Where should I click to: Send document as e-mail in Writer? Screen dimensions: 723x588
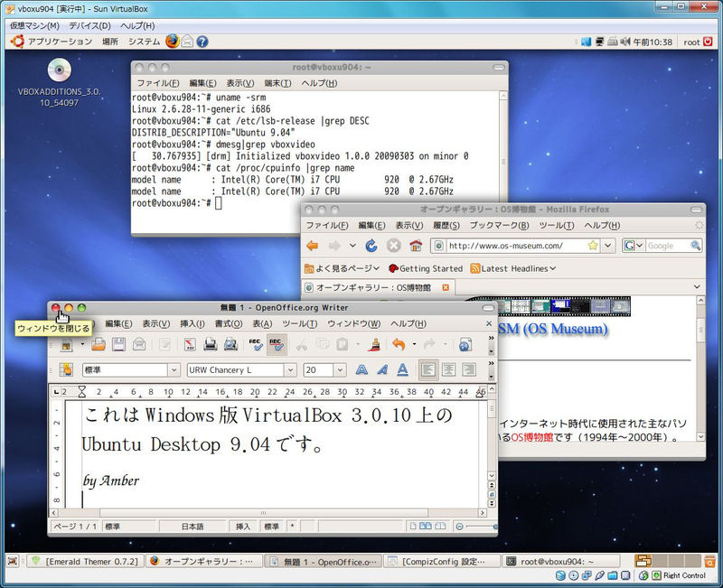[x=139, y=344]
